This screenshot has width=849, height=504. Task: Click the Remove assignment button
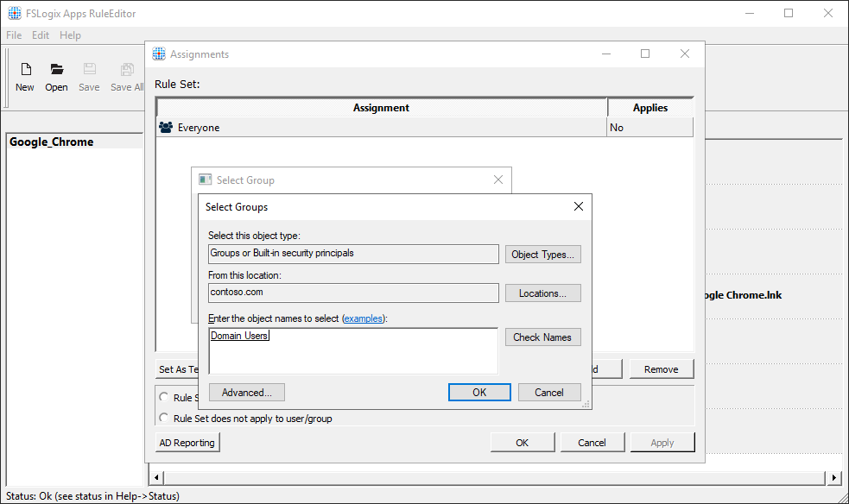tap(661, 369)
